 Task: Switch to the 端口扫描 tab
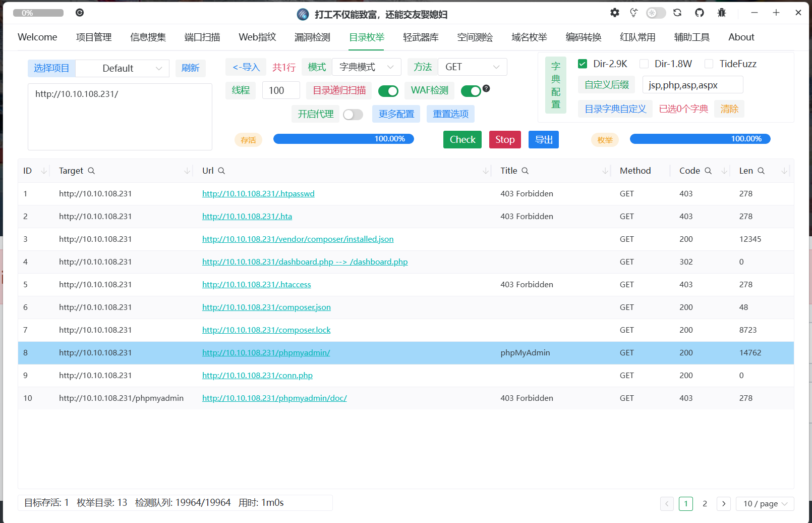[202, 37]
